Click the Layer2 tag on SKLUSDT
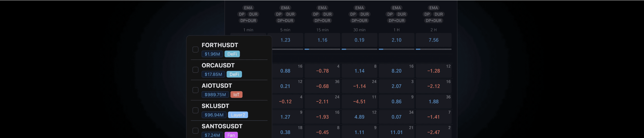Viewport: 644px width, 138px height. (238, 115)
